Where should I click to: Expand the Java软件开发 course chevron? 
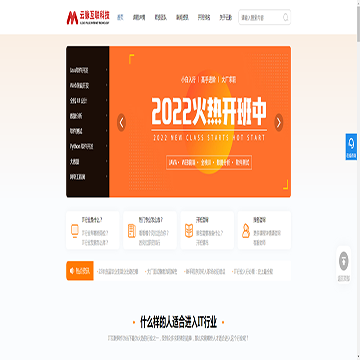point(106,70)
